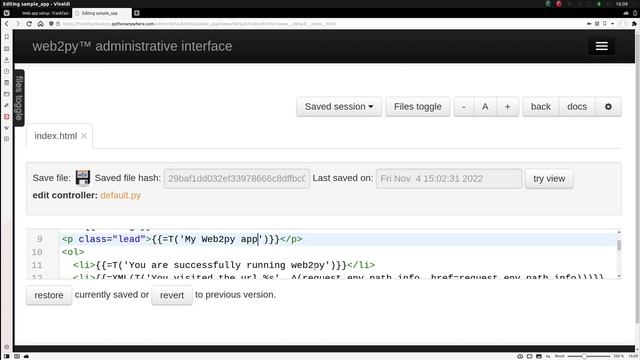Image resolution: width=640 pixels, height=360 pixels.
Task: Place cursor on line 9 lead paragraph code
Action: (182, 239)
